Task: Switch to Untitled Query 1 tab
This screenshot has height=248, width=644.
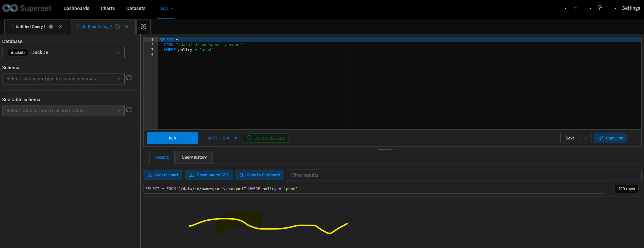Action: 31,27
